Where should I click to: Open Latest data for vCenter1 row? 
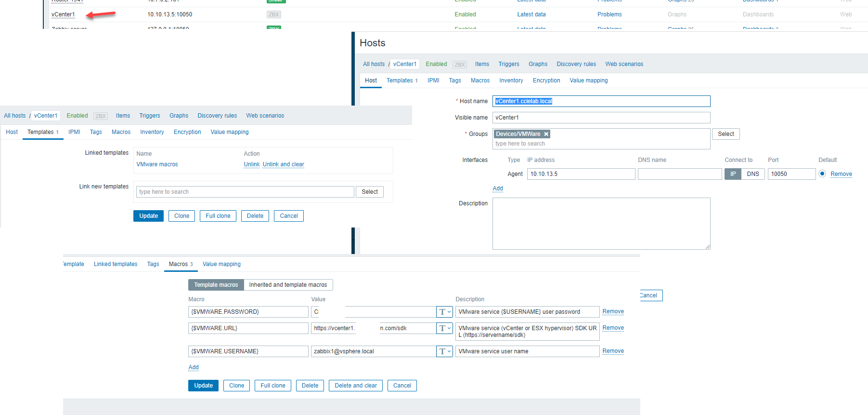coord(531,14)
